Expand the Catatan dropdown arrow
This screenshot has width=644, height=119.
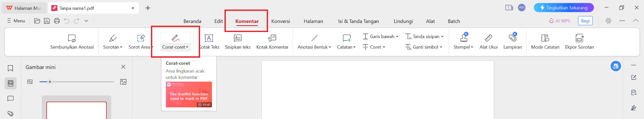354,47
